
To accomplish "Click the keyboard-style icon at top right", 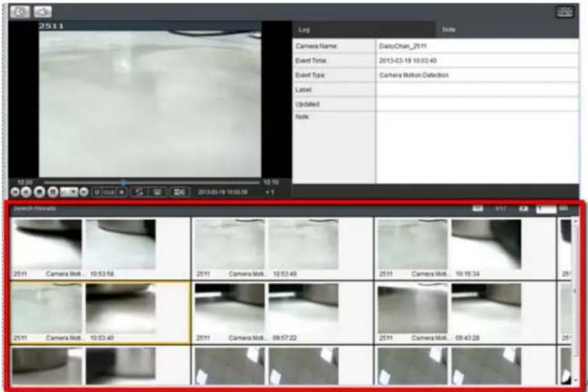I will point(565,12).
